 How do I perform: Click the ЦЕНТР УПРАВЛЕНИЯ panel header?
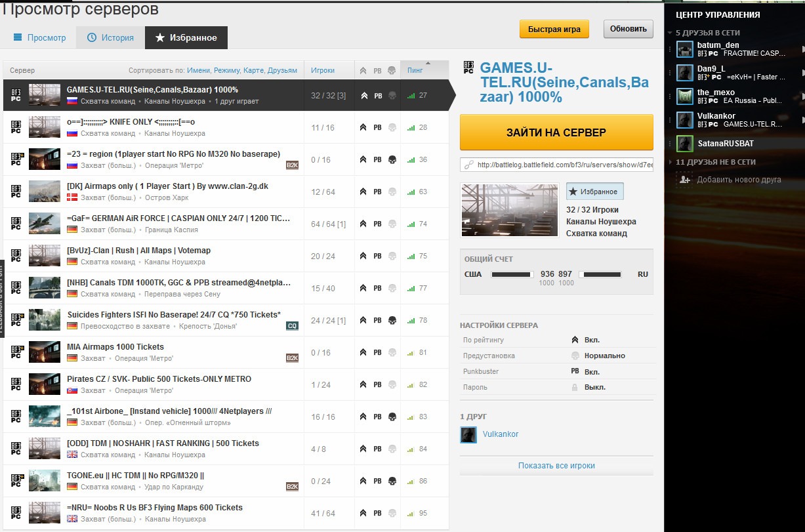719,14
